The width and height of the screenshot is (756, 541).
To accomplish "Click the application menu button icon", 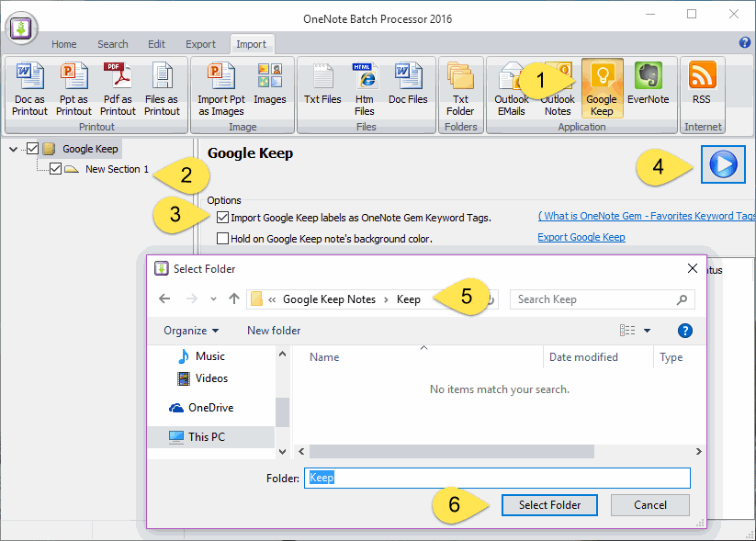I will coord(21,28).
